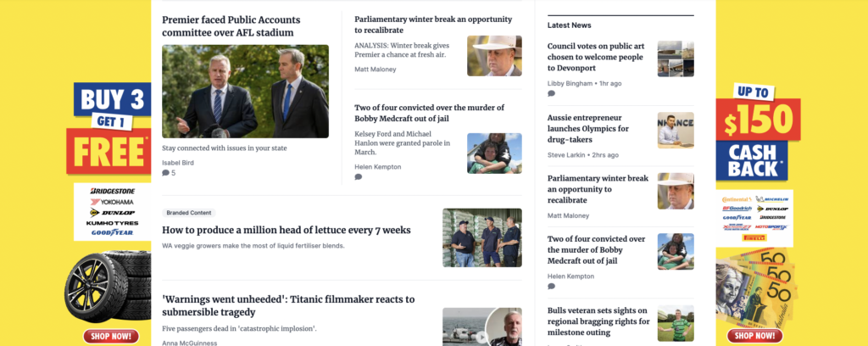Click comment icon under sidebar Bobby Medcraft story
The width and height of the screenshot is (868, 346).
tap(551, 286)
